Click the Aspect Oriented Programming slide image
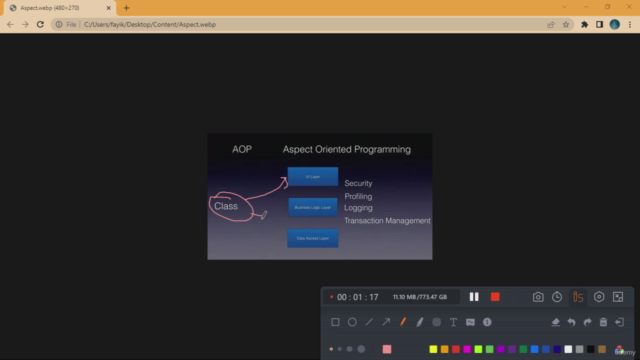640x360 pixels. point(320,196)
